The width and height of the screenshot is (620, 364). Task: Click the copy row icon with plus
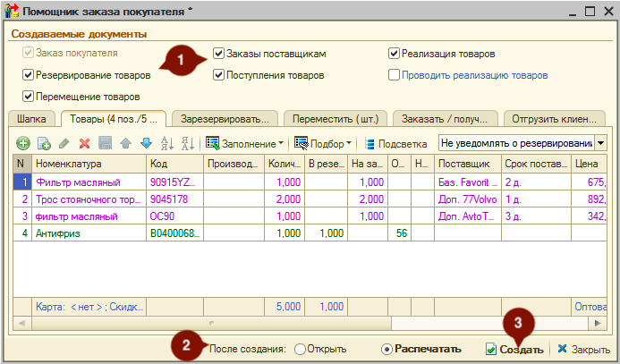[44, 143]
